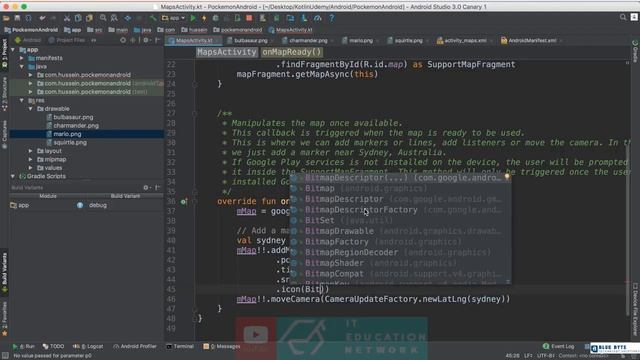This screenshot has width=640, height=360.
Task: Click the Open folder toolbar icon
Action: [6, 18]
